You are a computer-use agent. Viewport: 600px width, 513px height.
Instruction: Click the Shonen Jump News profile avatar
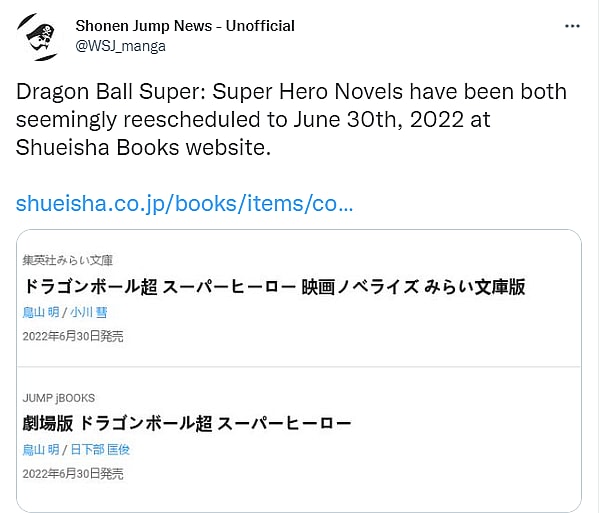click(x=37, y=35)
